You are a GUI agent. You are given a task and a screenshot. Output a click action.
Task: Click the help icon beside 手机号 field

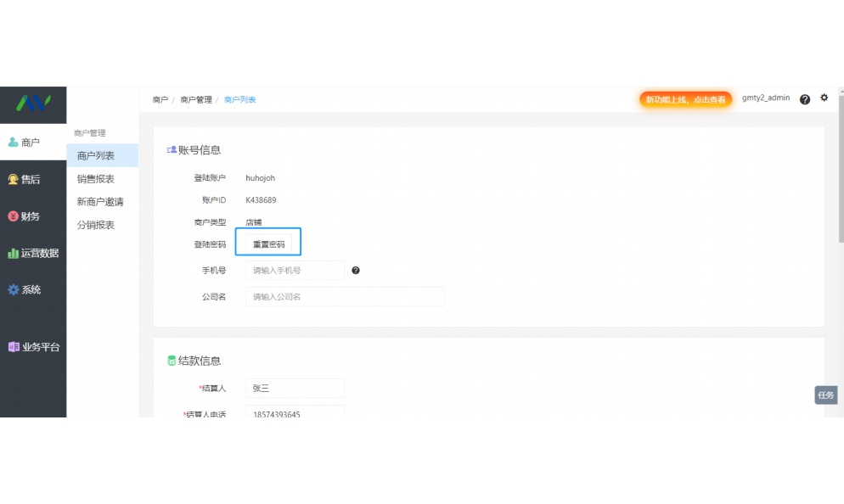356,270
